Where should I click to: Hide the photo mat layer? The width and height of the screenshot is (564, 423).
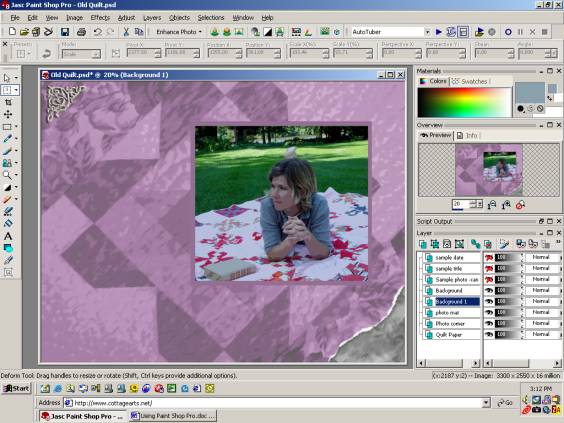coord(488,313)
